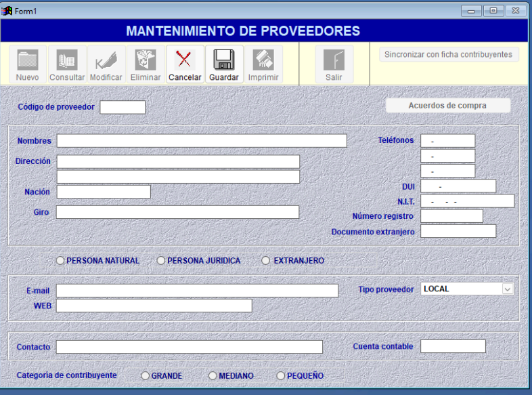Click the first Teléfonos field
Image resolution: width=532 pixels, height=395 pixels.
(448, 141)
